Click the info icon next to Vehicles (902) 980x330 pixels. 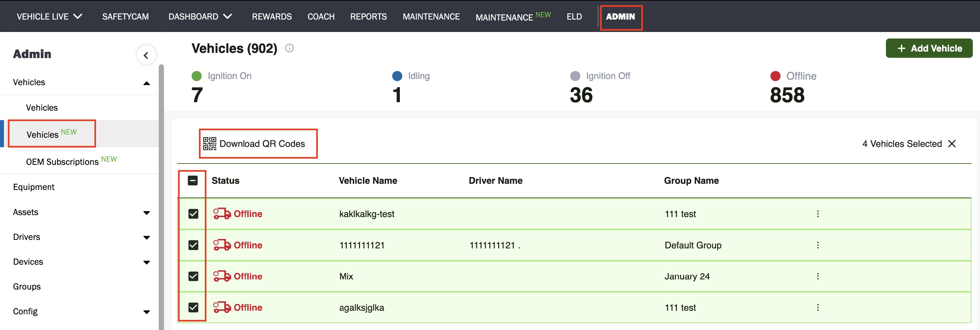(x=289, y=48)
